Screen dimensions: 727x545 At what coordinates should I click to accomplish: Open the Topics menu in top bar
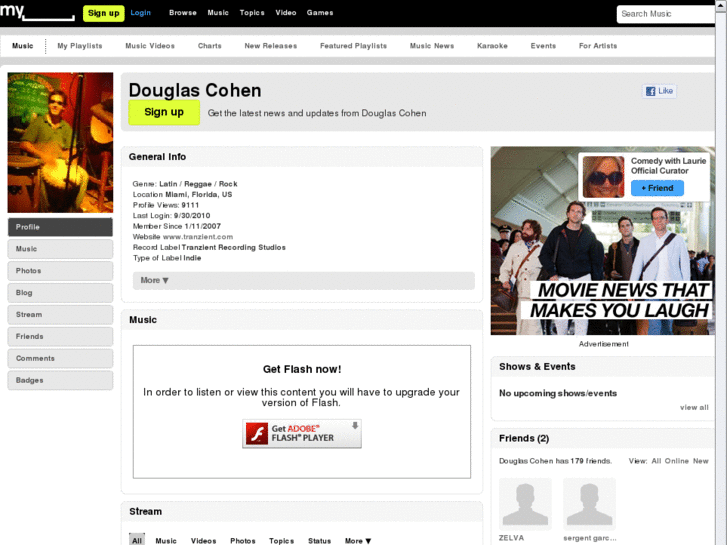(x=252, y=13)
